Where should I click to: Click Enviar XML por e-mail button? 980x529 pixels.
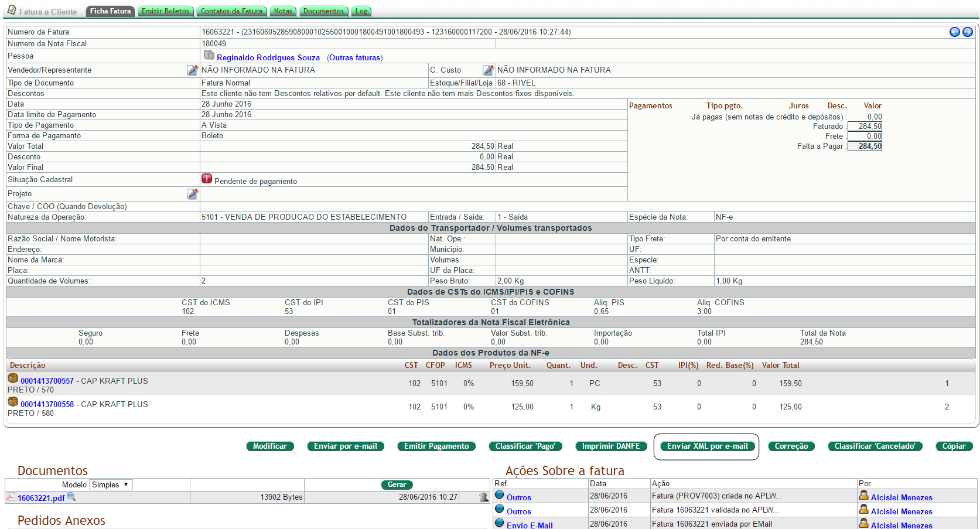click(708, 446)
